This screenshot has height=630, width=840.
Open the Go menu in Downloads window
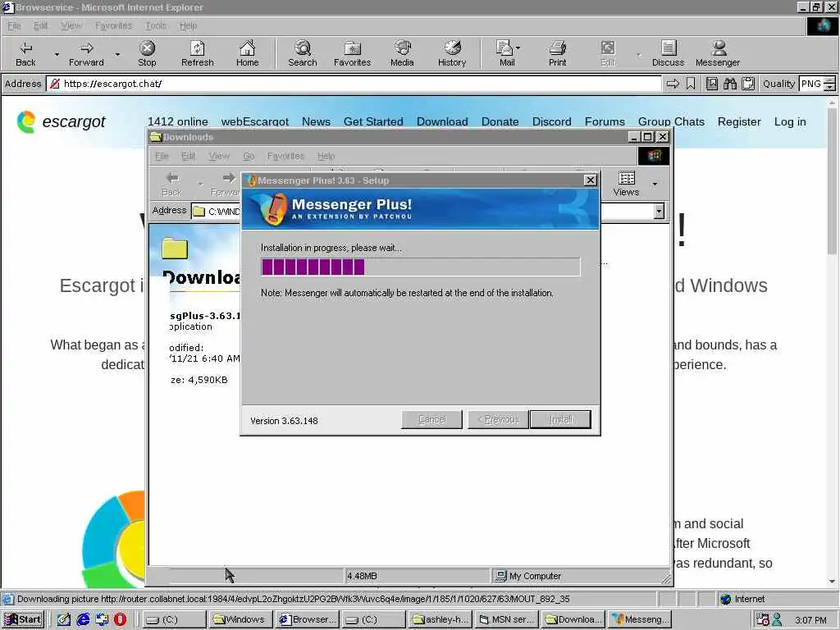[249, 156]
